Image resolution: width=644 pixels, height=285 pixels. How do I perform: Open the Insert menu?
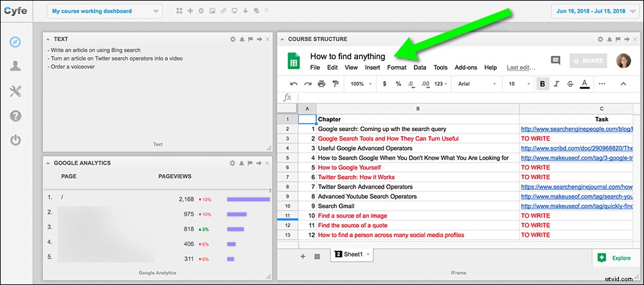pyautogui.click(x=373, y=67)
